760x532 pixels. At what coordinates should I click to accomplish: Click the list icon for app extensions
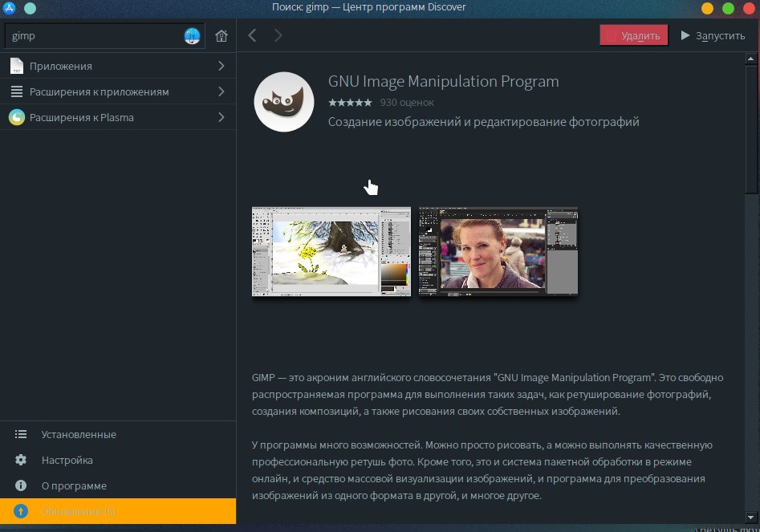[17, 91]
